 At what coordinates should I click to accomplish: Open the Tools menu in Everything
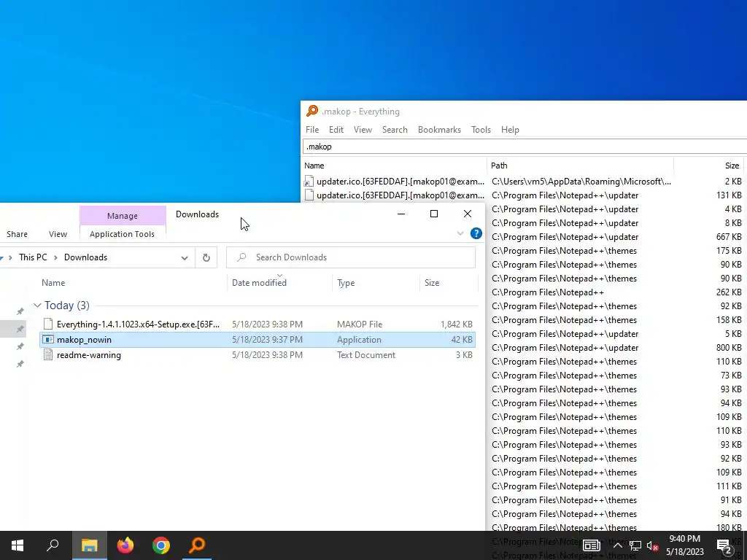(481, 130)
